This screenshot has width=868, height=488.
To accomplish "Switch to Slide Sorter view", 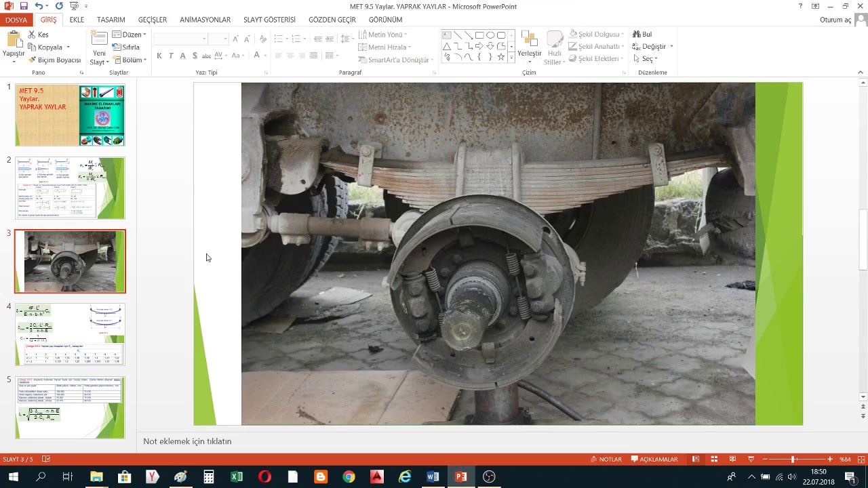I will 714,459.
